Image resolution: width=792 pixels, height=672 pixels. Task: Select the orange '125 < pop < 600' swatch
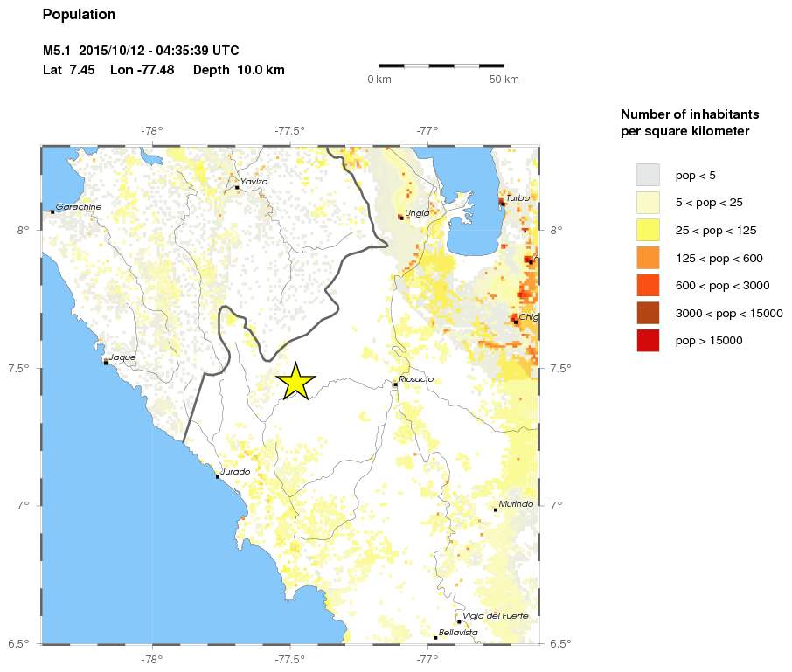[648, 258]
